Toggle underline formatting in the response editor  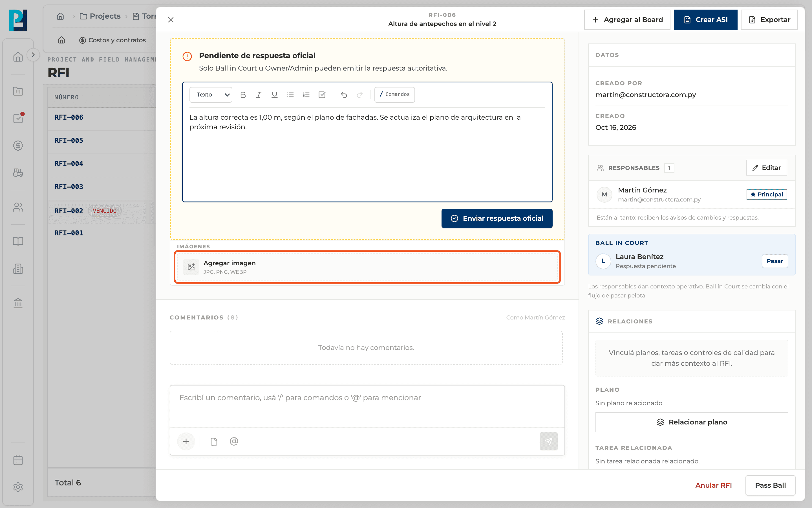274,95
